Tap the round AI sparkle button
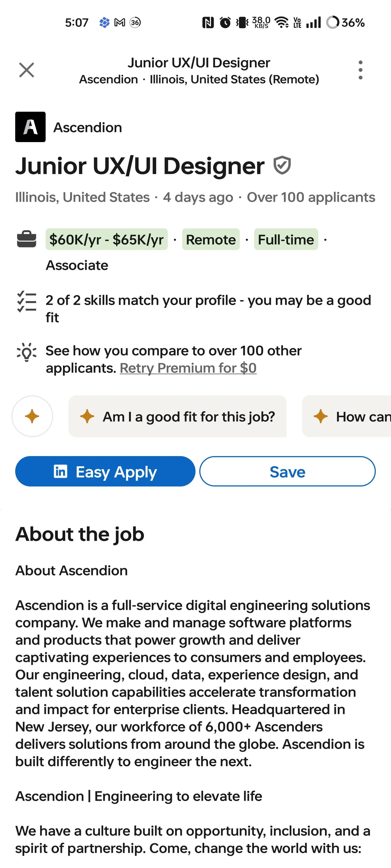The width and height of the screenshot is (391, 868). point(32,417)
